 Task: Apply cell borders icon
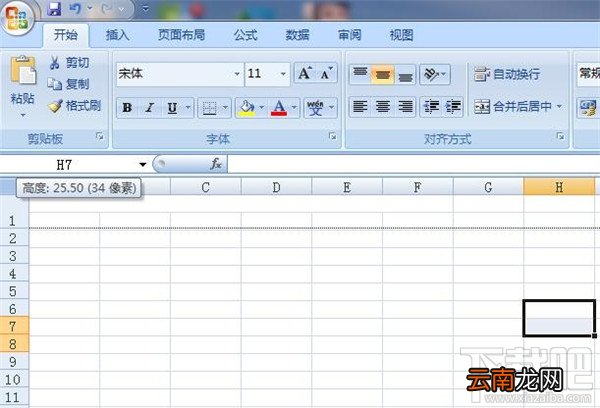[x=209, y=108]
